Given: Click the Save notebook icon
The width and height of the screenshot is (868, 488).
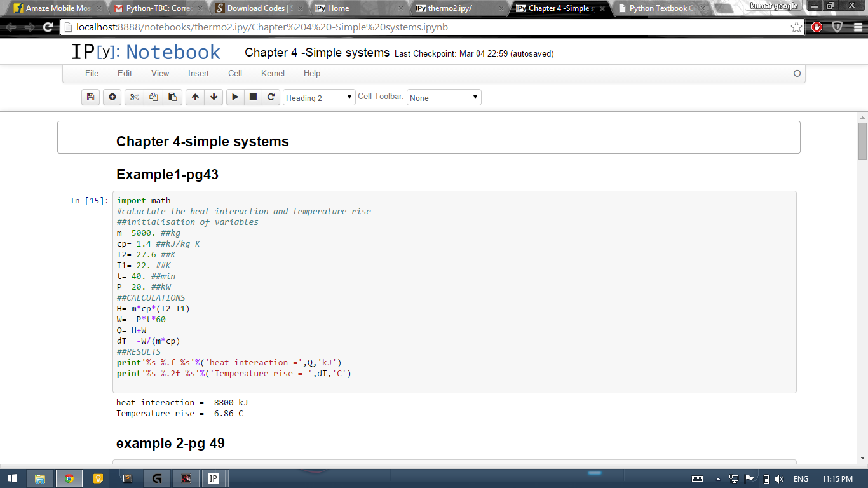Looking at the screenshot, I should tap(90, 97).
